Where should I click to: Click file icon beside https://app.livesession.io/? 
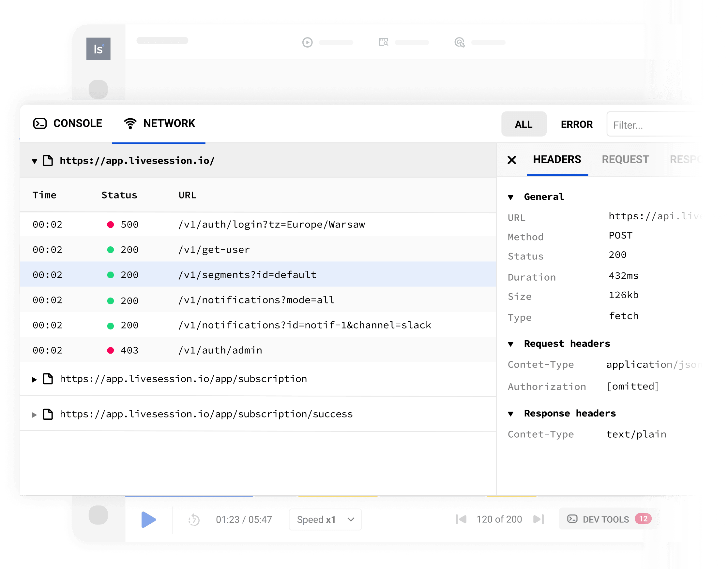[x=48, y=161]
